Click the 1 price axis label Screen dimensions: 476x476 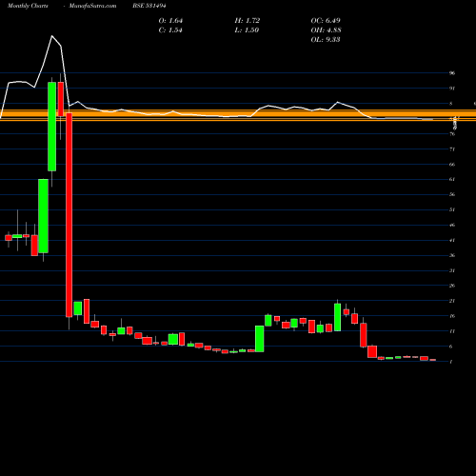pos(451,362)
